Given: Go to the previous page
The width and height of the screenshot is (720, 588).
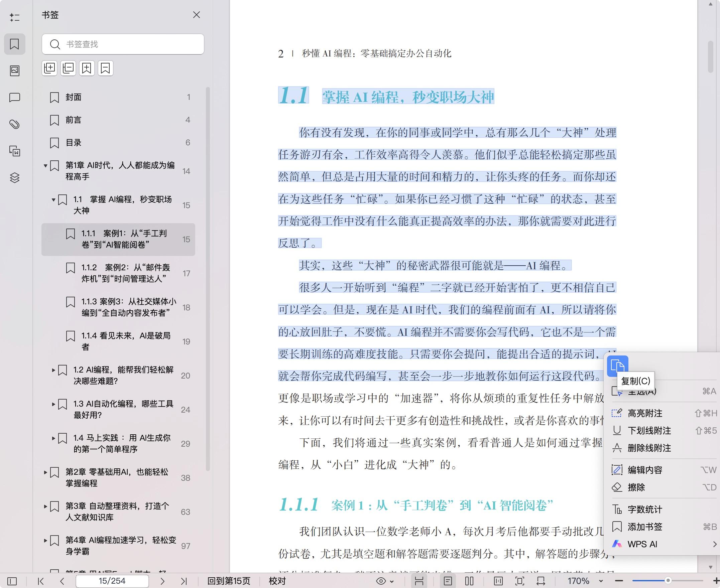Looking at the screenshot, I should (x=62, y=582).
